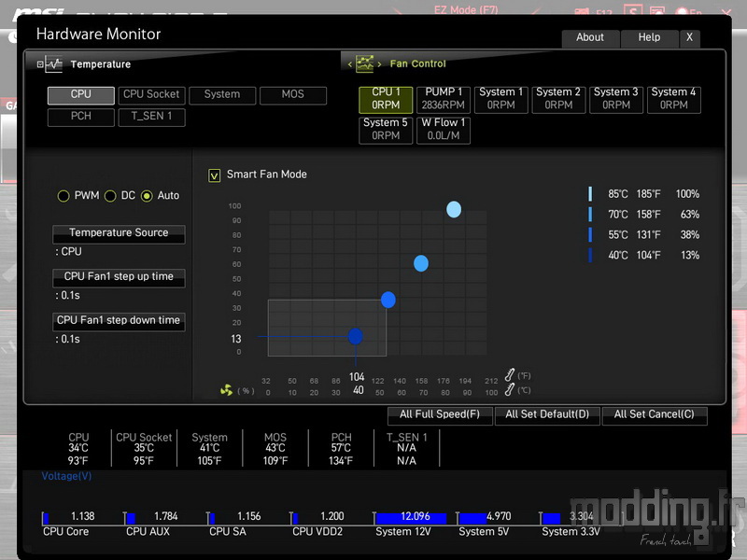Click the 55°C 38% fan curve point
The image size is (747, 560).
[388, 300]
